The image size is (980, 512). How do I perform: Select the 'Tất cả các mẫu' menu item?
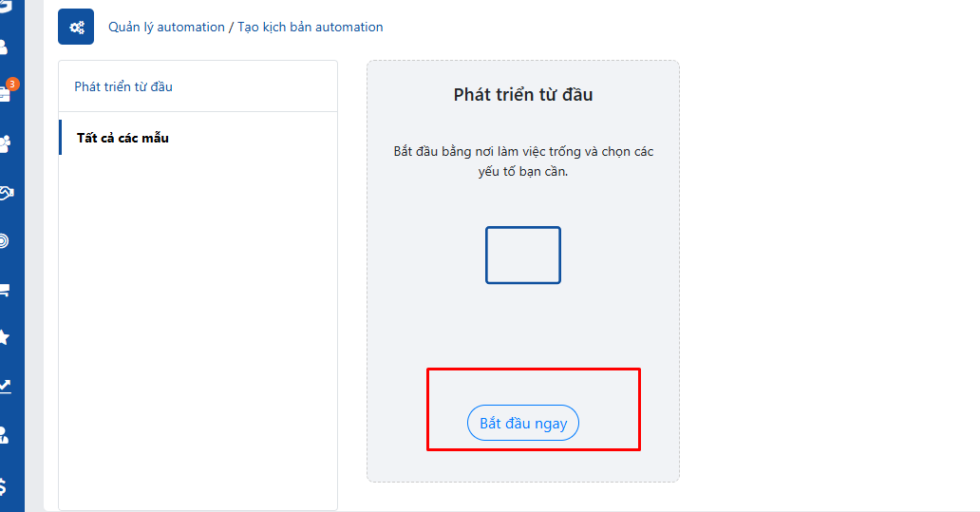click(122, 138)
